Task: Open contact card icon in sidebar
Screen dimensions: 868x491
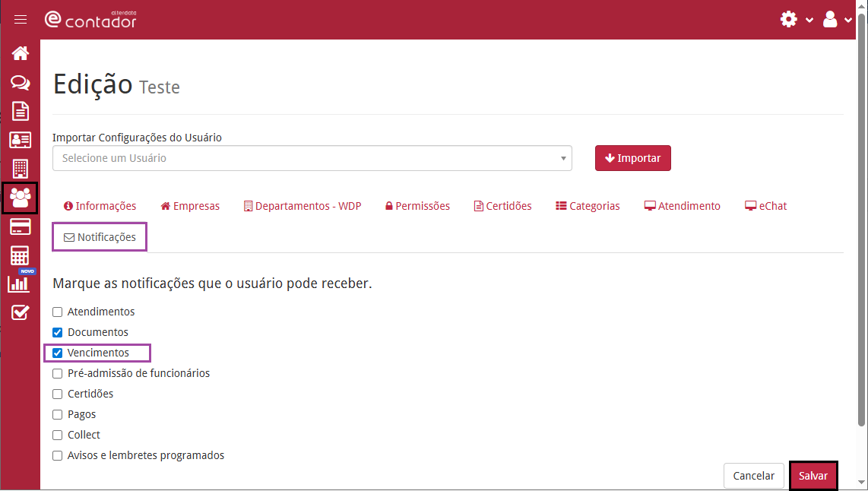Action: tap(21, 140)
